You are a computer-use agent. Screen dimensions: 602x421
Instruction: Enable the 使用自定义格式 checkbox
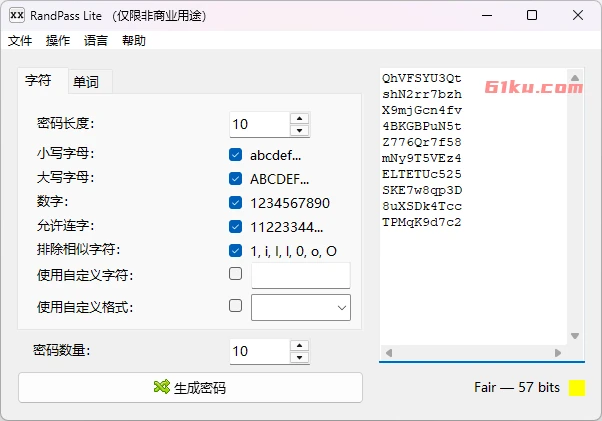pyautogui.click(x=235, y=306)
